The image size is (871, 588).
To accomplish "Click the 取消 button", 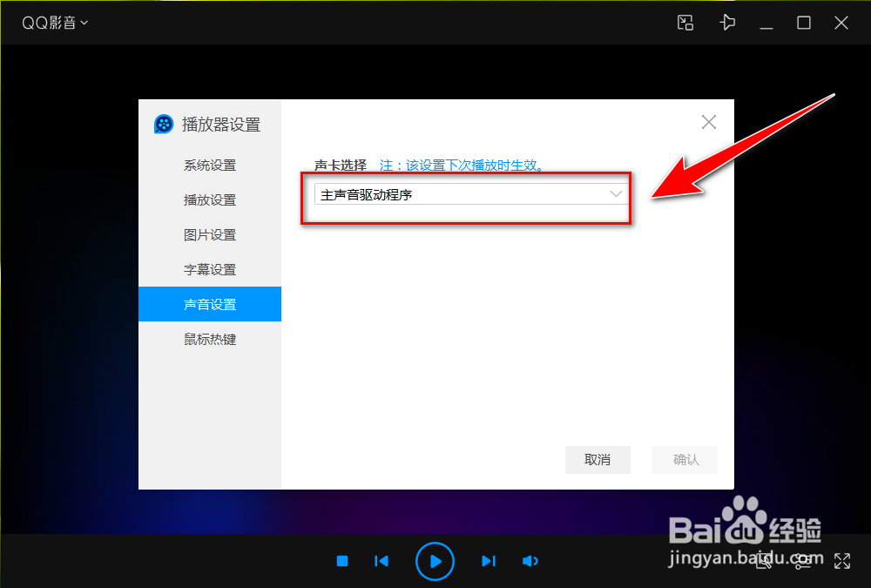I will (x=598, y=460).
